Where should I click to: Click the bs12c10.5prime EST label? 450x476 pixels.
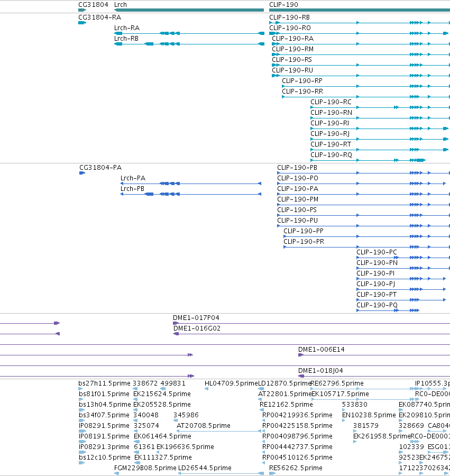point(104,457)
